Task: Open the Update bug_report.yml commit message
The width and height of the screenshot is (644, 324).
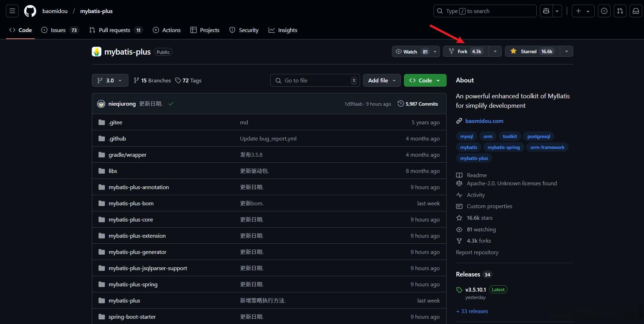Action: click(x=268, y=138)
